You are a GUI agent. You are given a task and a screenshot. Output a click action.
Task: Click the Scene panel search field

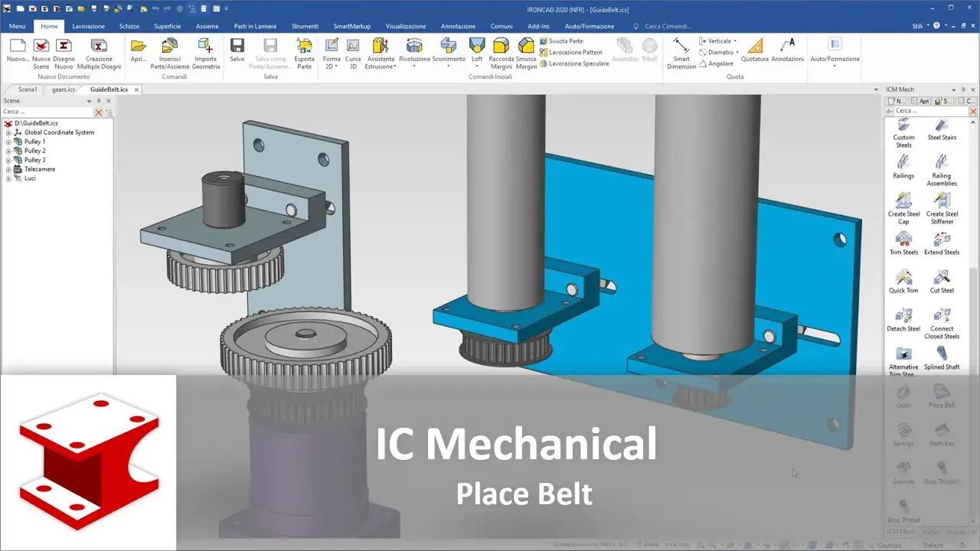tap(47, 112)
